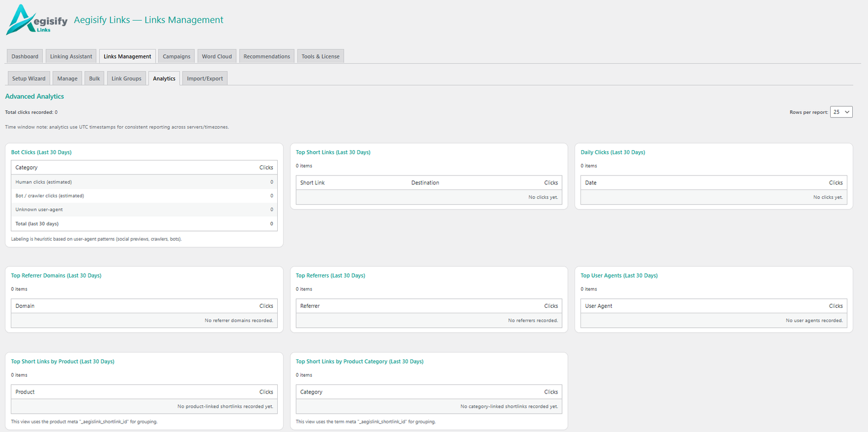Screen dimensions: 868x432
Task: Select the Bulk sub-tab
Action: [x=94, y=79]
